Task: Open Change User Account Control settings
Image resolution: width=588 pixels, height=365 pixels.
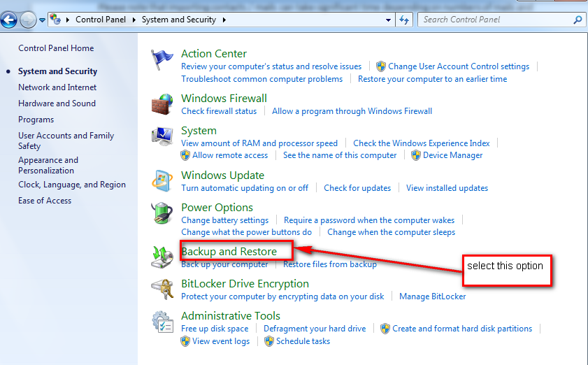Action: (x=459, y=66)
